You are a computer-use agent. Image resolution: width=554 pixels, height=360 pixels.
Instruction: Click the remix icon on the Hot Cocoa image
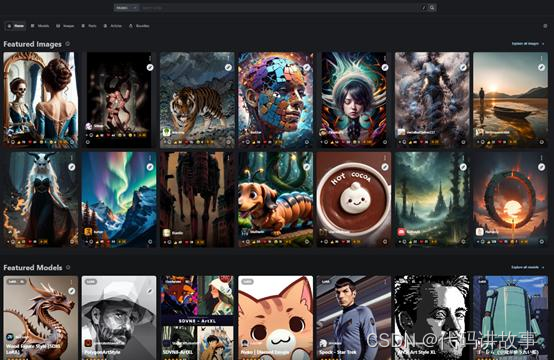(385, 167)
